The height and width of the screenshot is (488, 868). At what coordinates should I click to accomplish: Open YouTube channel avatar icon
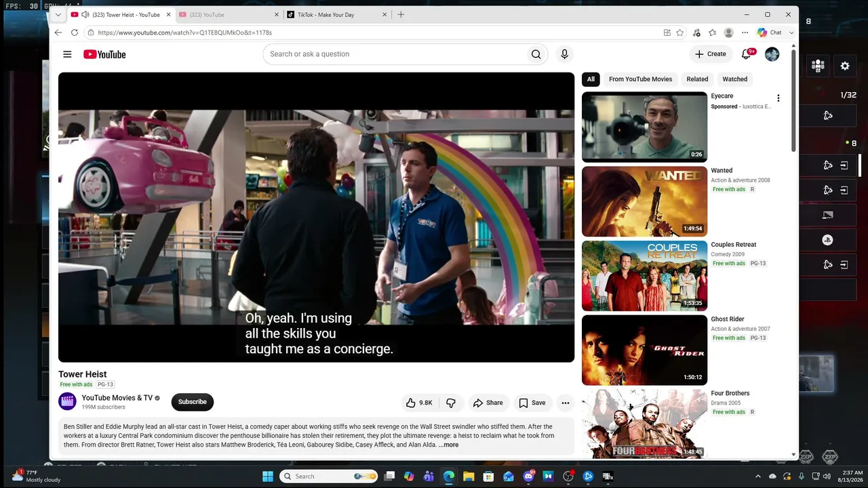tap(67, 401)
